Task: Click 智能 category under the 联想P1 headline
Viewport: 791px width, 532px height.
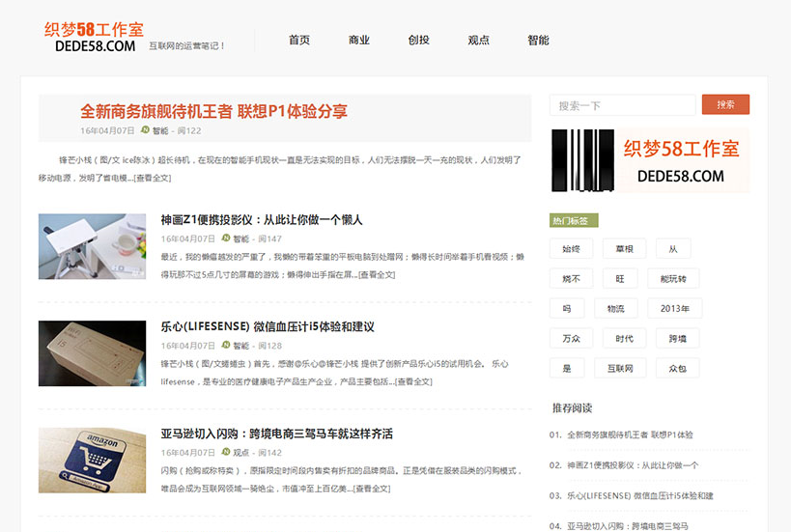Action: [x=160, y=130]
